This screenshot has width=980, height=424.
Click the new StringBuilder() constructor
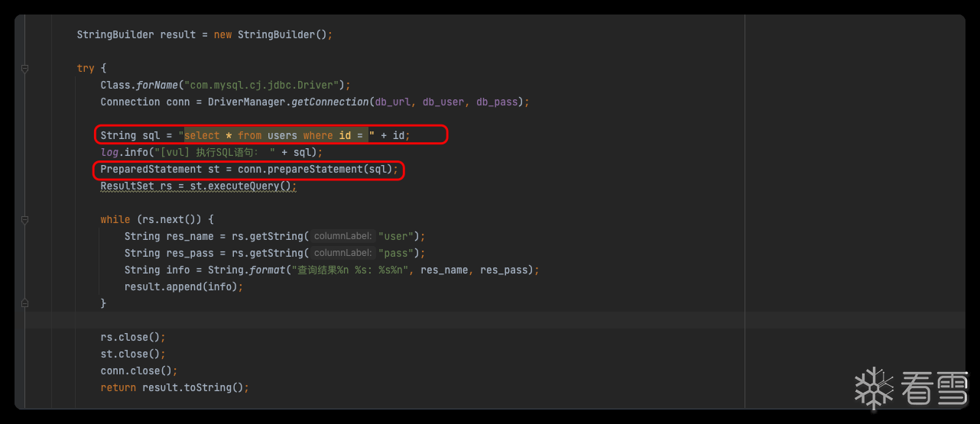273,34
